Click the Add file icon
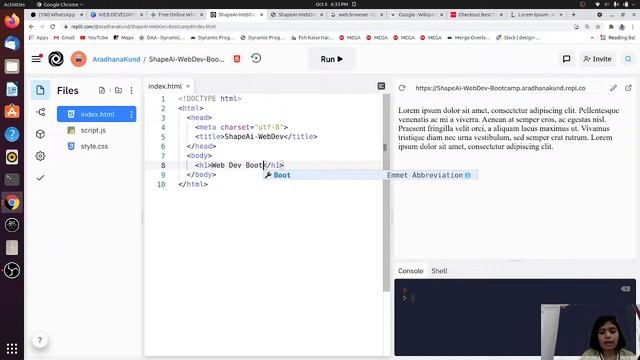This screenshot has height=360, width=640. click(102, 90)
